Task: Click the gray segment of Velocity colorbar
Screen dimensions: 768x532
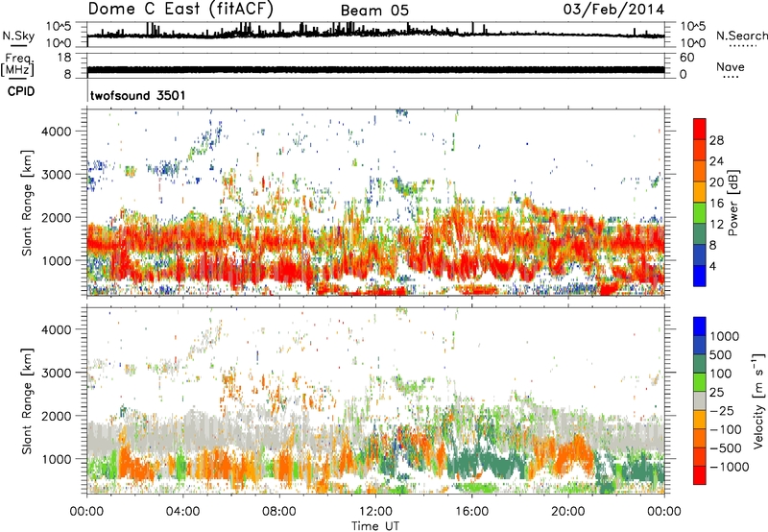Action: click(700, 401)
